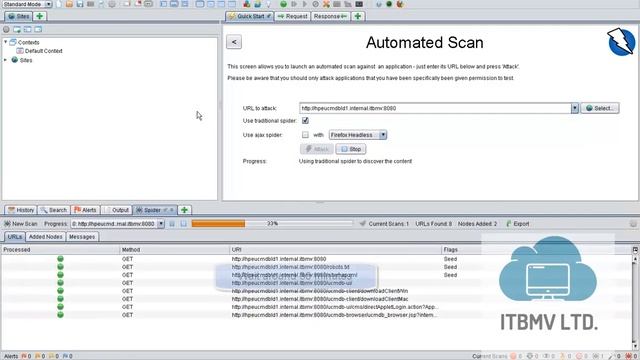Open session properties icon next to the save icon

[91, 4]
